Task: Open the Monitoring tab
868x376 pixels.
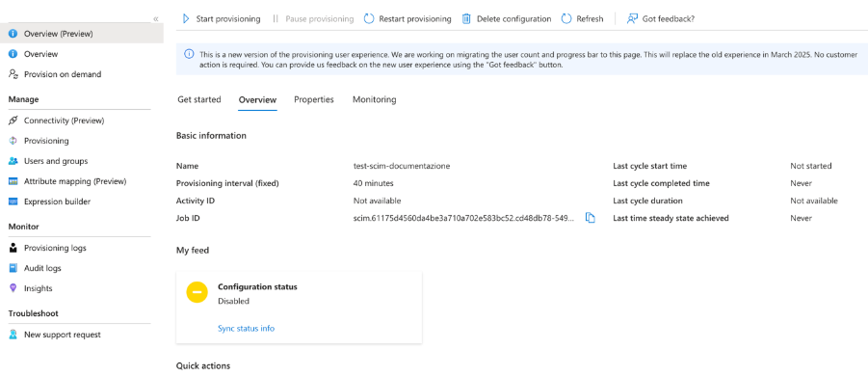Action: (374, 99)
